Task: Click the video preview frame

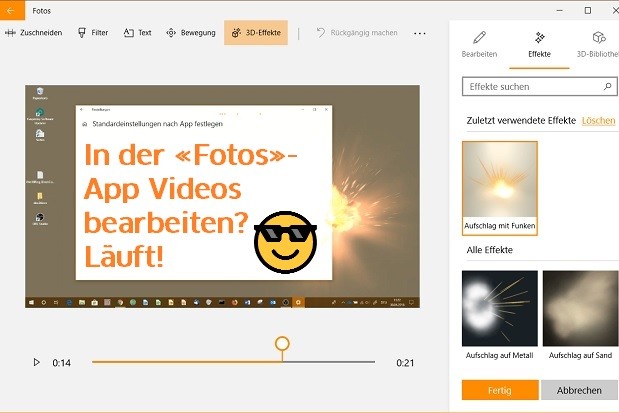Action: pos(222,196)
